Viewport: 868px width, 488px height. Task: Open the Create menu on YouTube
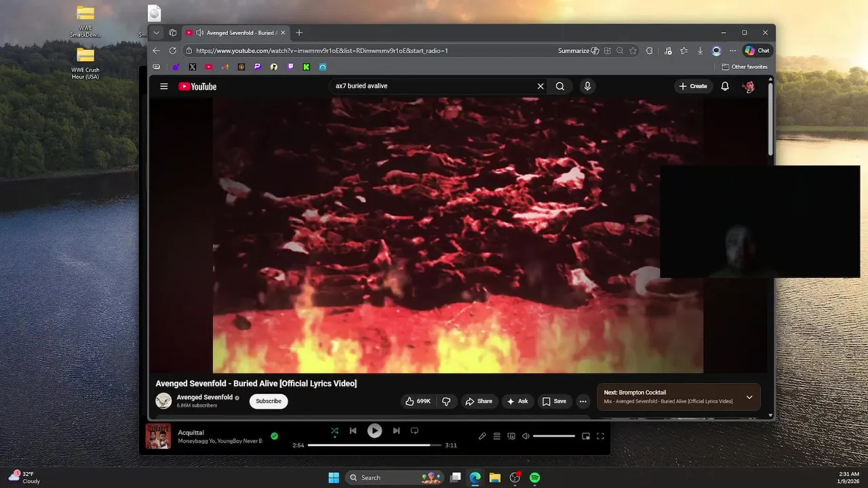tap(694, 86)
